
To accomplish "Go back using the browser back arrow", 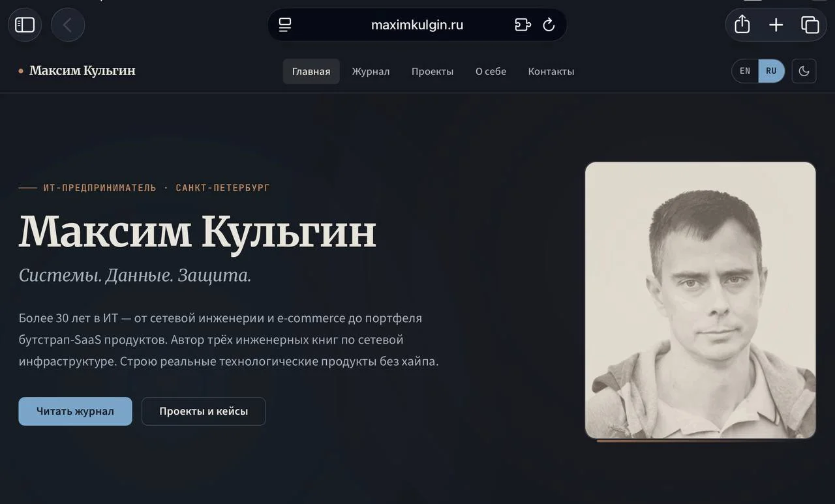I will (68, 25).
